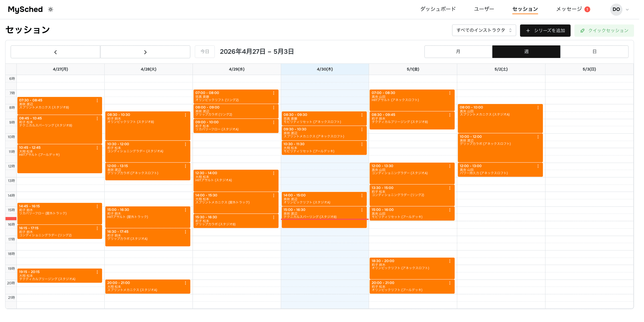
Task: Click the クイックセッション button
Action: tap(604, 31)
